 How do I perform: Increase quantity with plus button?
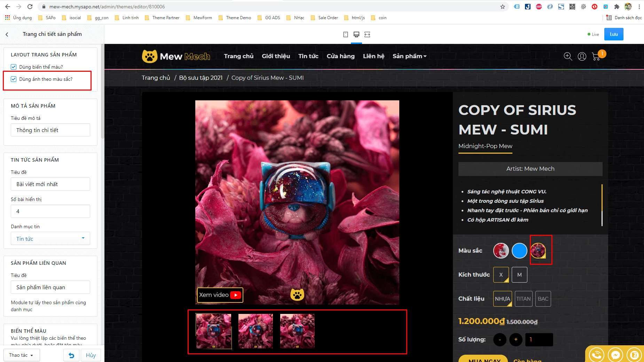tap(516, 340)
